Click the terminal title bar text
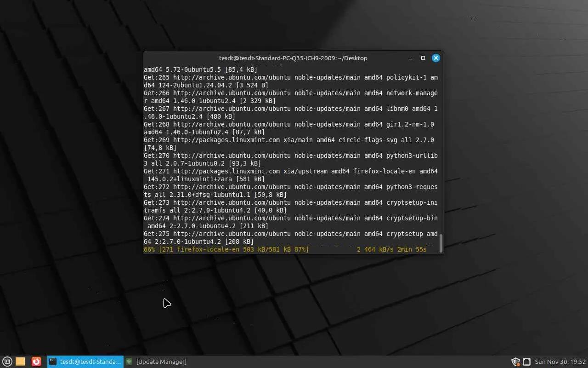This screenshot has height=368, width=588. pos(293,58)
